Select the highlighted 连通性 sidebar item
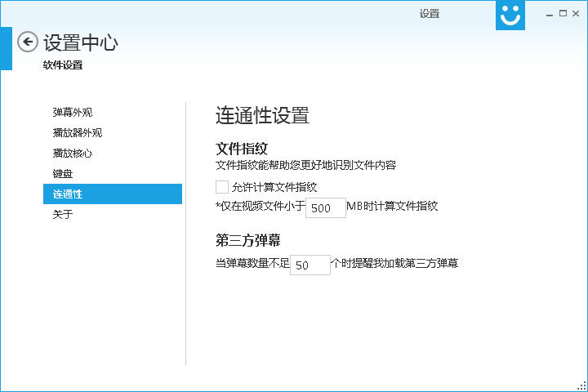588x392 pixels. click(113, 194)
